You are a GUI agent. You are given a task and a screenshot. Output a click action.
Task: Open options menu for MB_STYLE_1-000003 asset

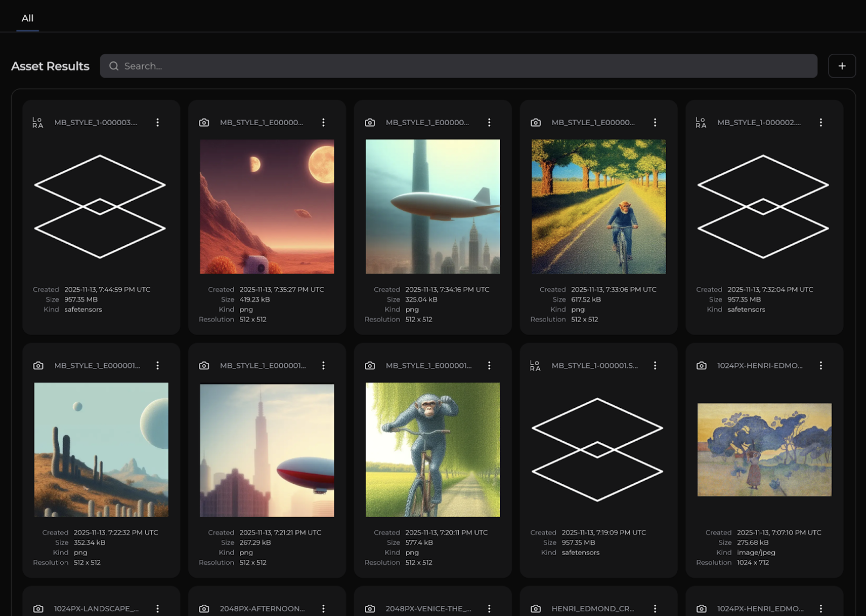coord(157,122)
